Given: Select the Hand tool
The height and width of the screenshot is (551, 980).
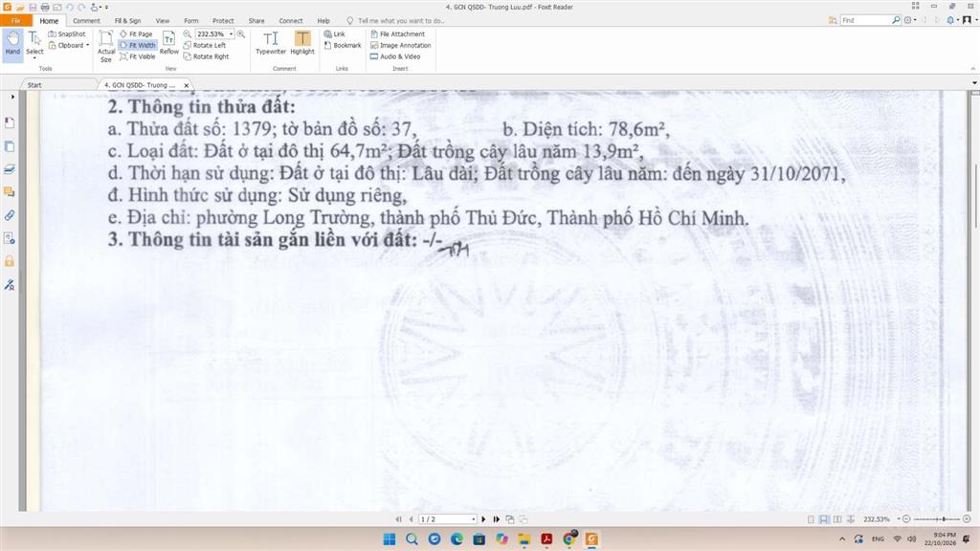Looking at the screenshot, I should tap(12, 44).
